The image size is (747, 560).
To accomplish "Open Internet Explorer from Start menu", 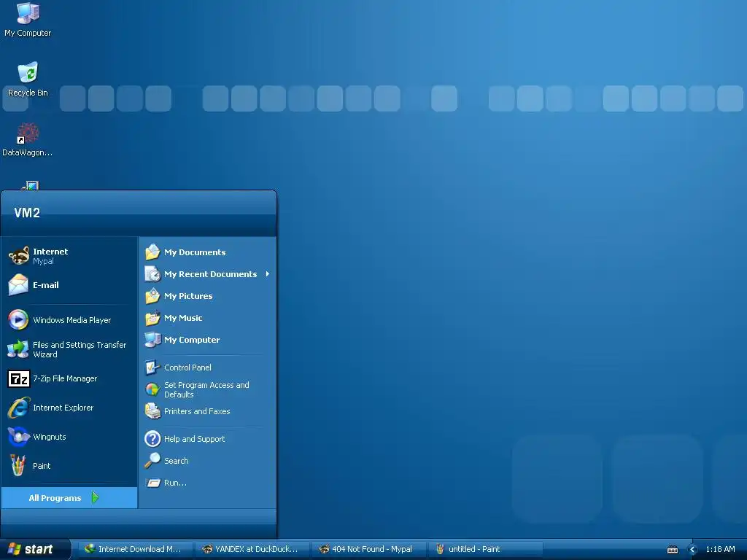I will click(x=69, y=408).
